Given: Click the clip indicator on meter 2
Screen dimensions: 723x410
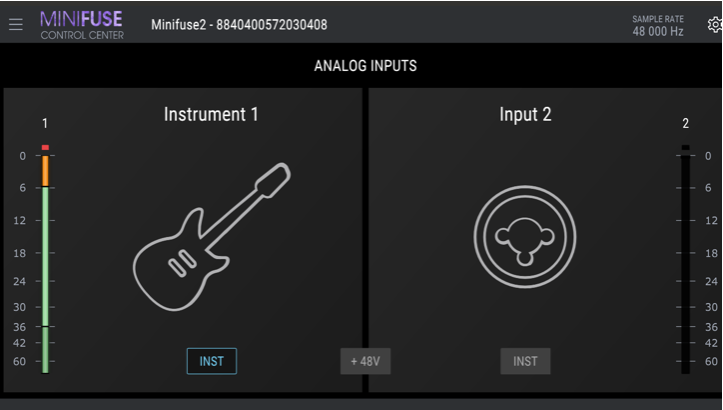Looking at the screenshot, I should pyautogui.click(x=686, y=148).
